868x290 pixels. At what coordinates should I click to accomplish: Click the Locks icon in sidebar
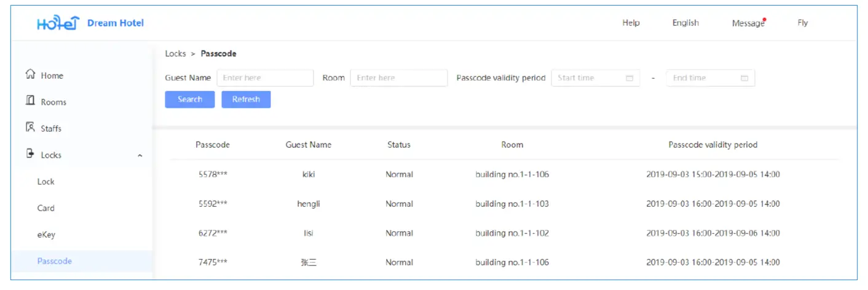point(30,154)
